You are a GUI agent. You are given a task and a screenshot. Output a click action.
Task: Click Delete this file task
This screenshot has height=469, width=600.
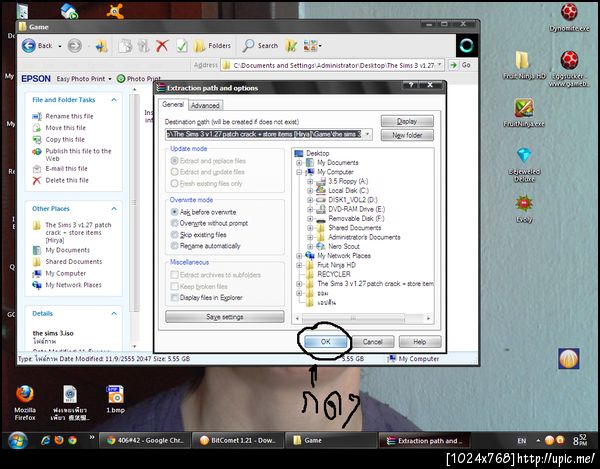(67, 180)
